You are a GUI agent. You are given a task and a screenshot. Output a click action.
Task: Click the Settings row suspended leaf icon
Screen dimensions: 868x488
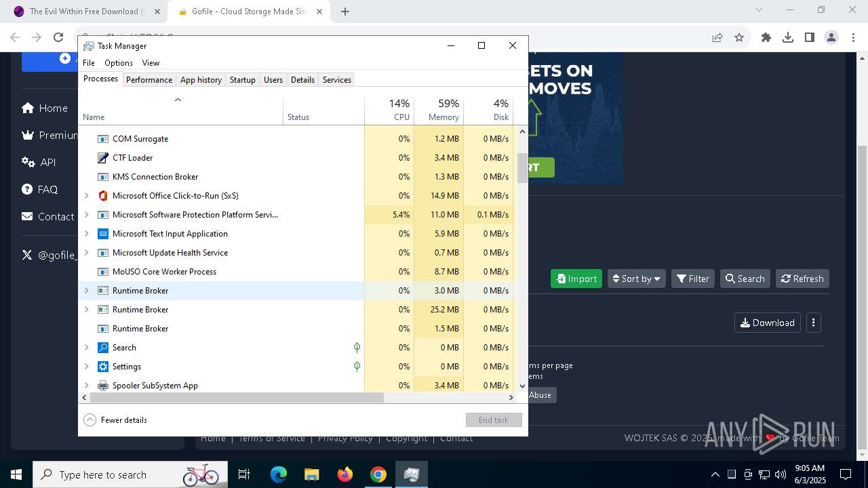(x=357, y=367)
